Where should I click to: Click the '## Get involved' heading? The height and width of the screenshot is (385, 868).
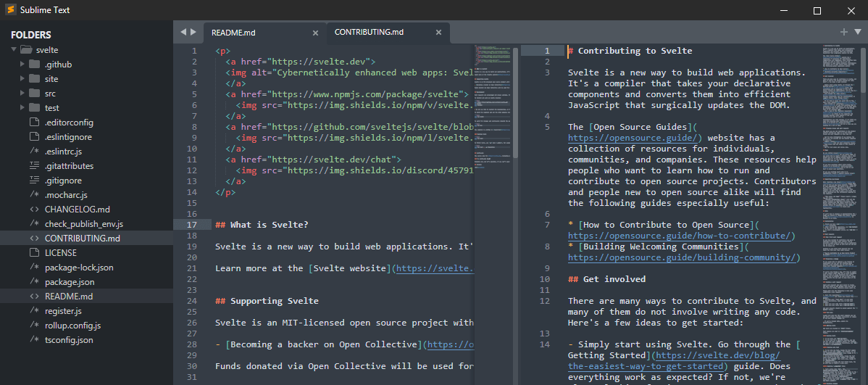[606, 279]
